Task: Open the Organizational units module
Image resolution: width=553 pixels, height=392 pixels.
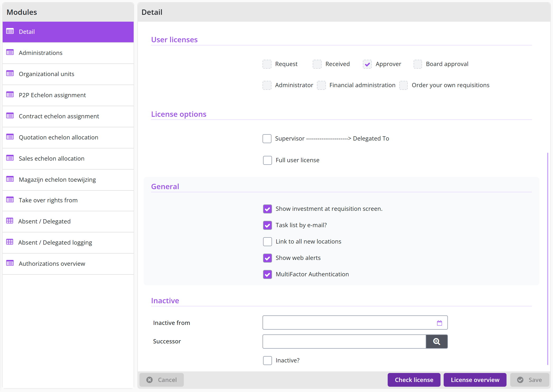Action: point(68,74)
